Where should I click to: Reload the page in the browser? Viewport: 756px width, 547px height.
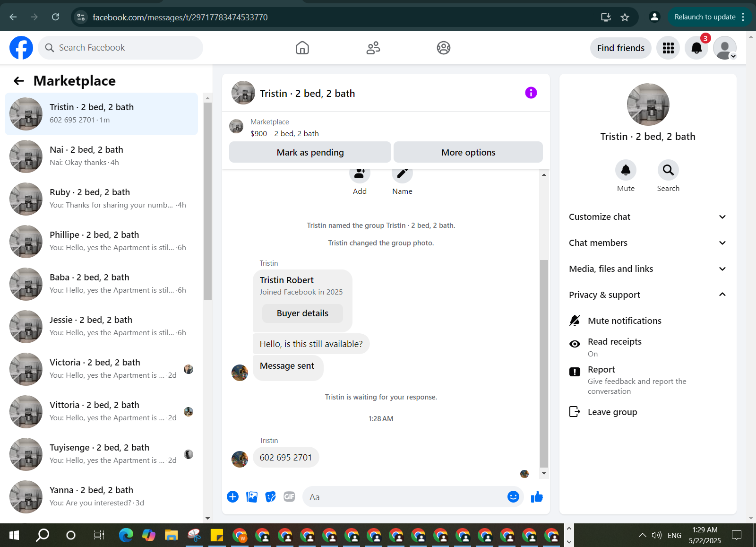click(55, 17)
